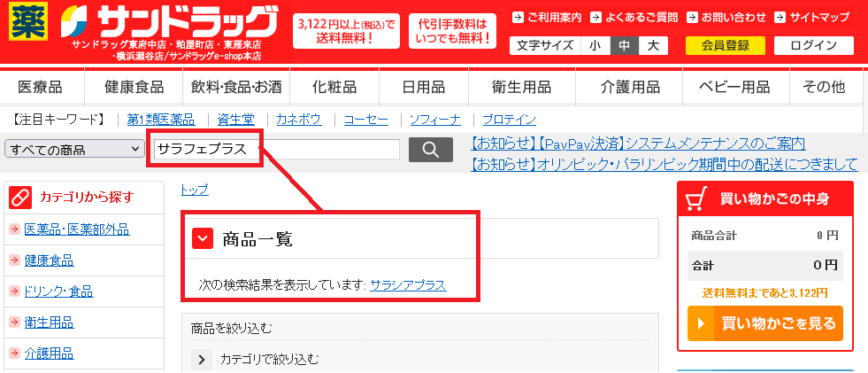
Task: Click the 会員登録 button
Action: [726, 45]
